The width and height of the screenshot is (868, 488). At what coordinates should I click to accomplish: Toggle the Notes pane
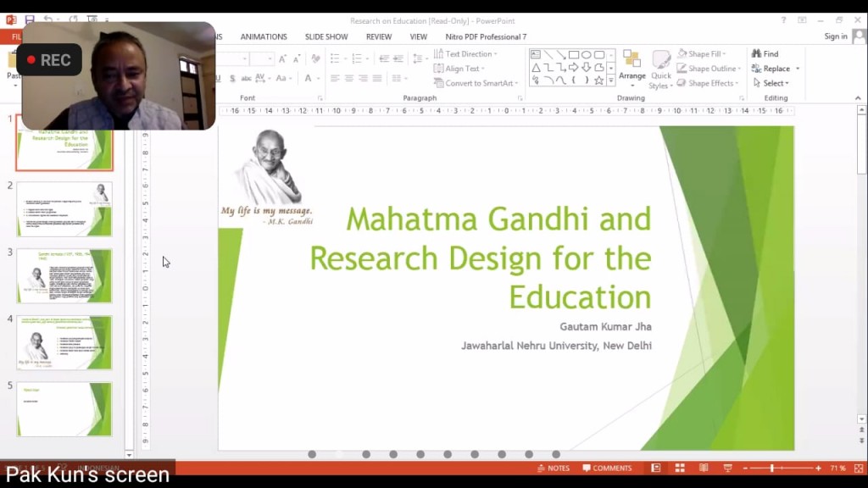[553, 468]
